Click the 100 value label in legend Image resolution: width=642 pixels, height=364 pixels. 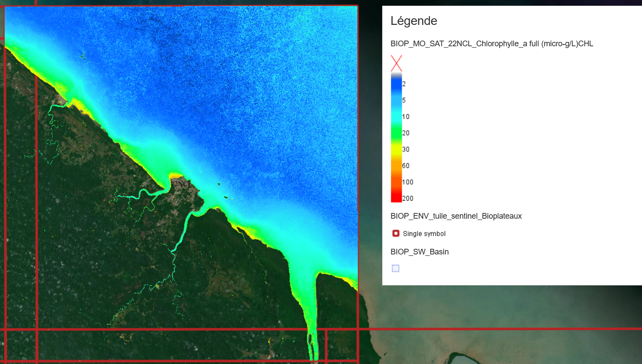click(x=408, y=182)
